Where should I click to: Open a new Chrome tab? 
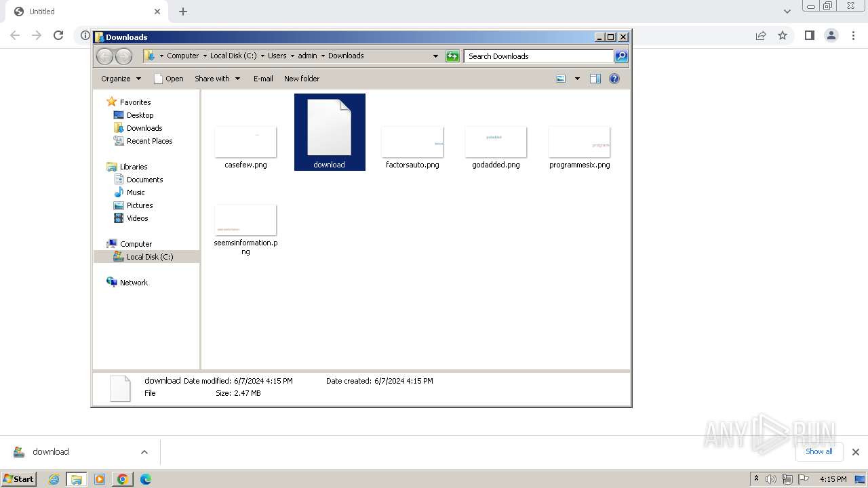(183, 12)
